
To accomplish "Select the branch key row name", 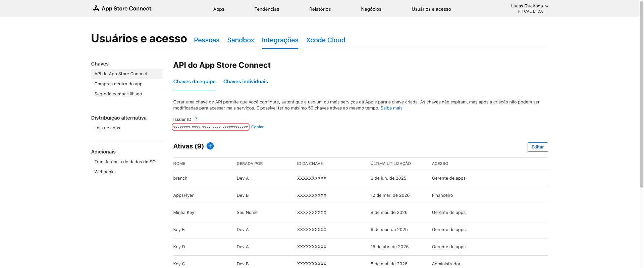I will [x=180, y=178].
